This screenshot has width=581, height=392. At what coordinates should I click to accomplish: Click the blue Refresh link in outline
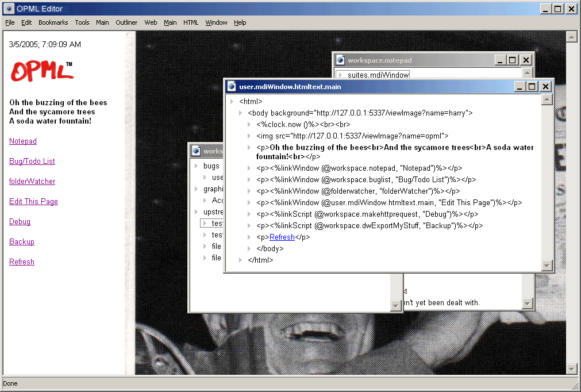(x=282, y=237)
